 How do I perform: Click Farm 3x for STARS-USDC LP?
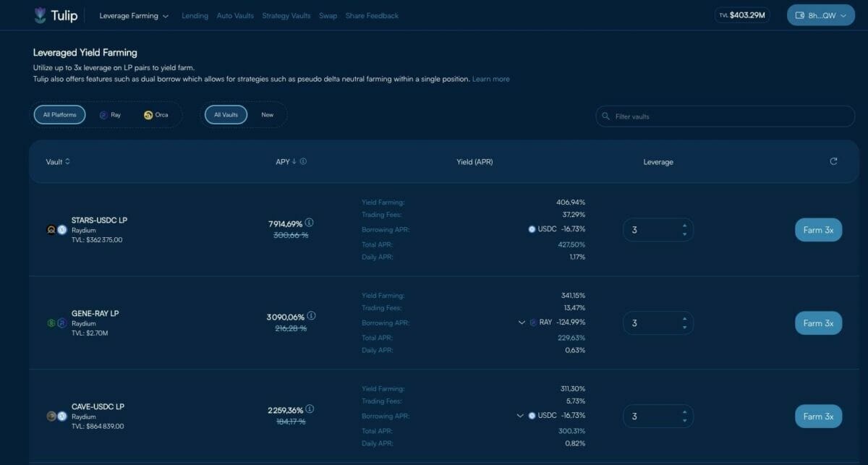click(x=818, y=230)
